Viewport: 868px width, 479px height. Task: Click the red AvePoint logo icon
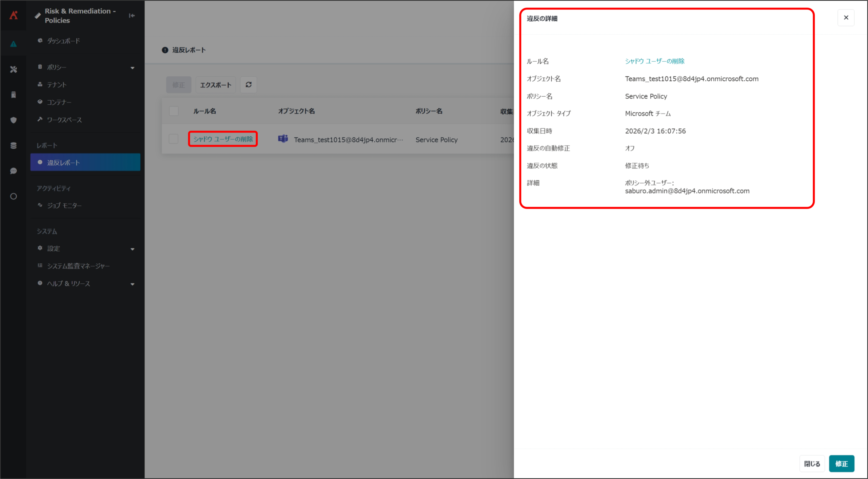(14, 15)
